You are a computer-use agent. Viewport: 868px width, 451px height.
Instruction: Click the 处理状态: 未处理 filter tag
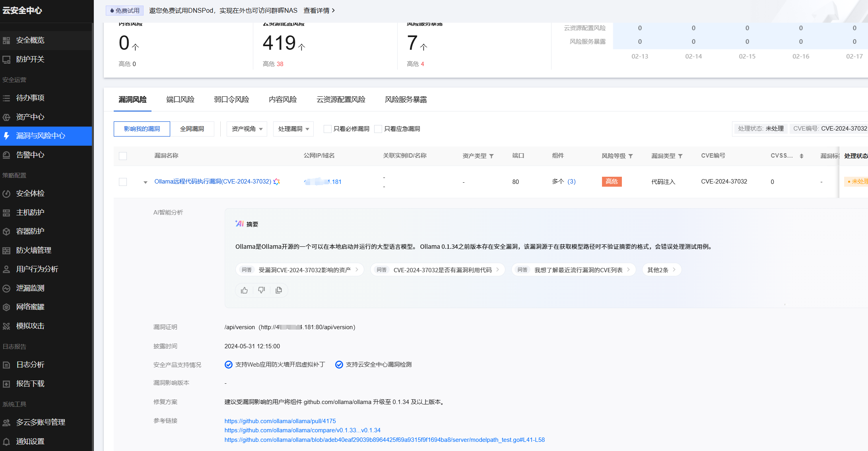tap(761, 129)
